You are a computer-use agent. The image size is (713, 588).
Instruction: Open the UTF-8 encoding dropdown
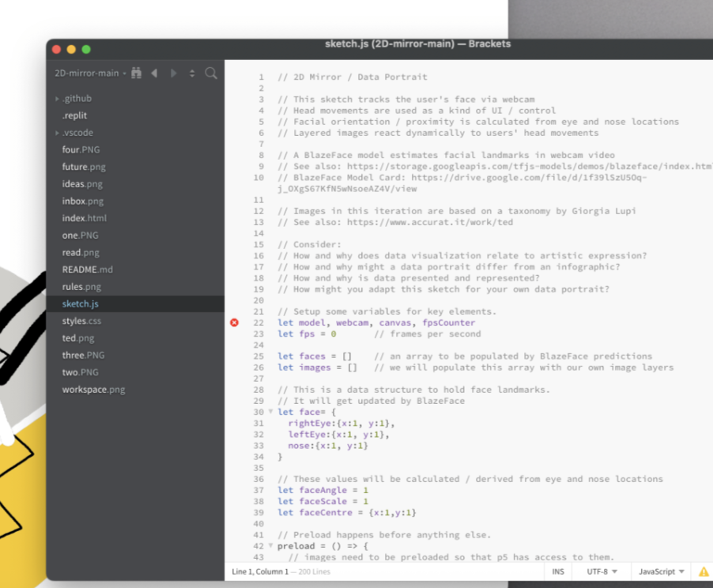click(x=602, y=571)
